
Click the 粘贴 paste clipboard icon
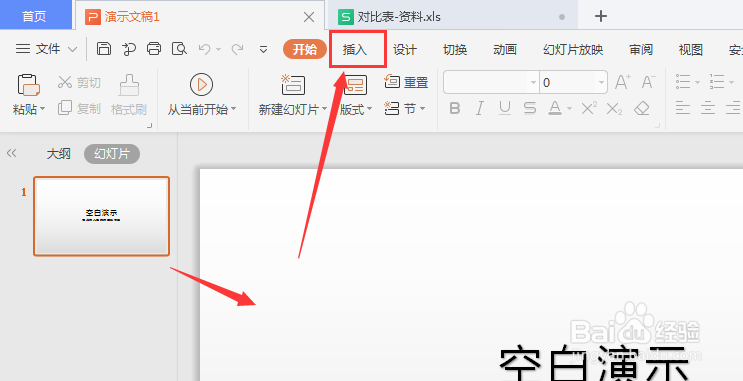click(28, 85)
